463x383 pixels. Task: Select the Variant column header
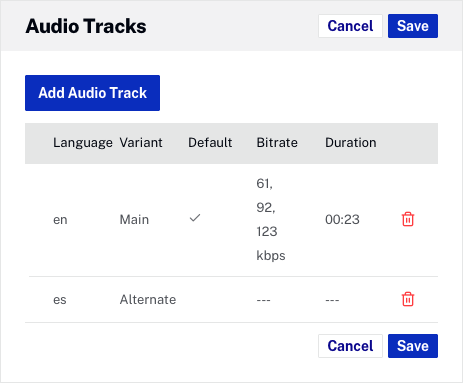[141, 143]
